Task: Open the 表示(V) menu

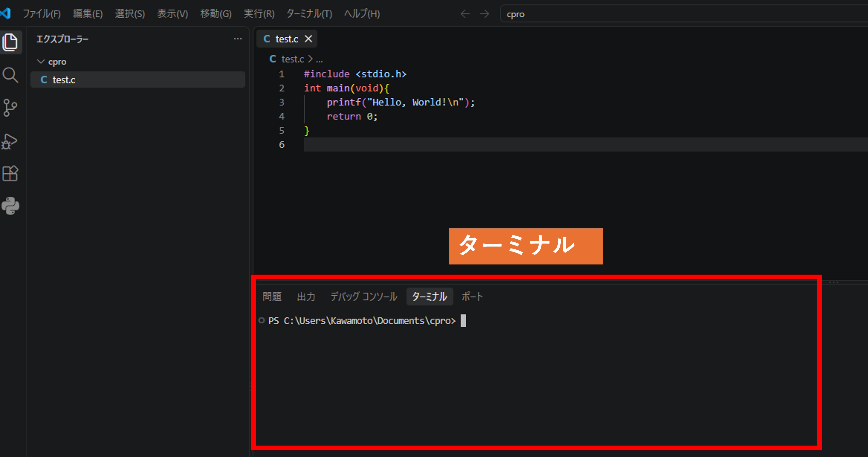Action: pos(172,14)
